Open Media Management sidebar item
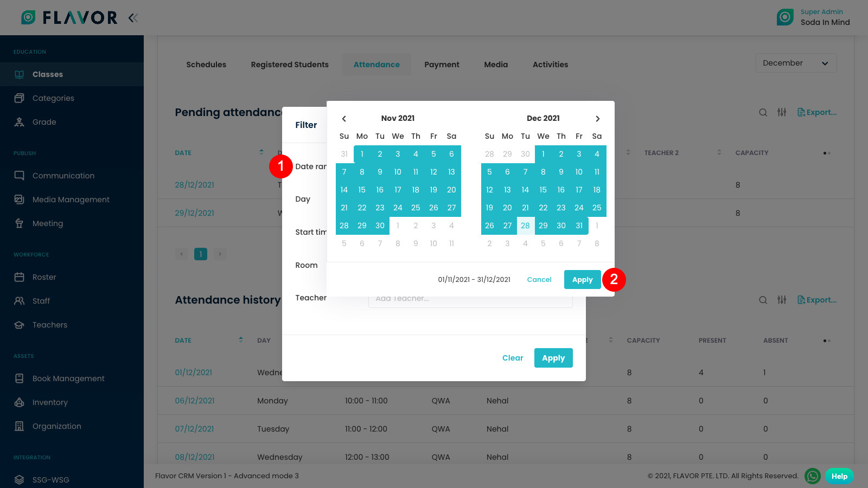 72,200
